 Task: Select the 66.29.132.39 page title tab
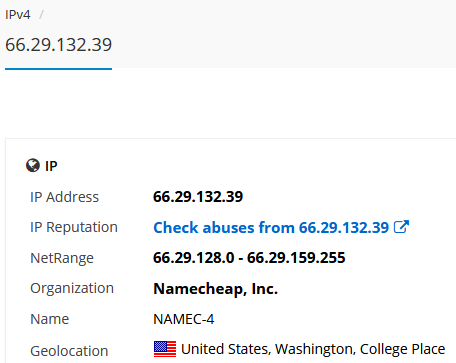[x=59, y=45]
